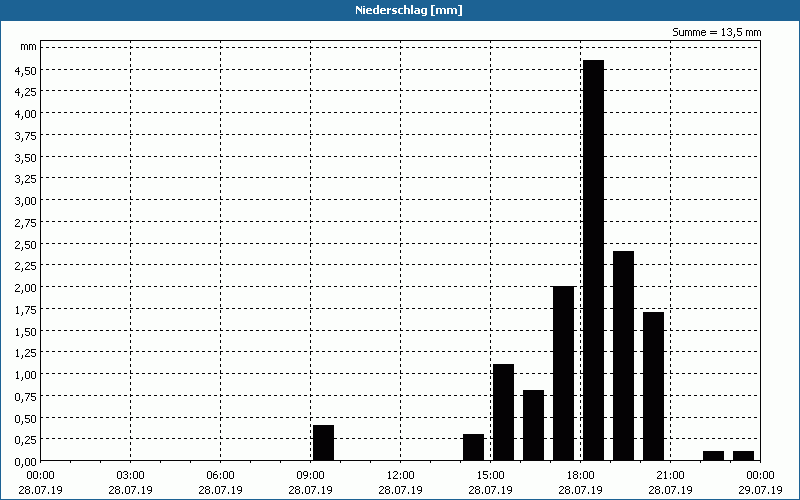Viewport: 800px width, 500px height.
Task: Click the 0,25 axis label
Action: pos(26,440)
